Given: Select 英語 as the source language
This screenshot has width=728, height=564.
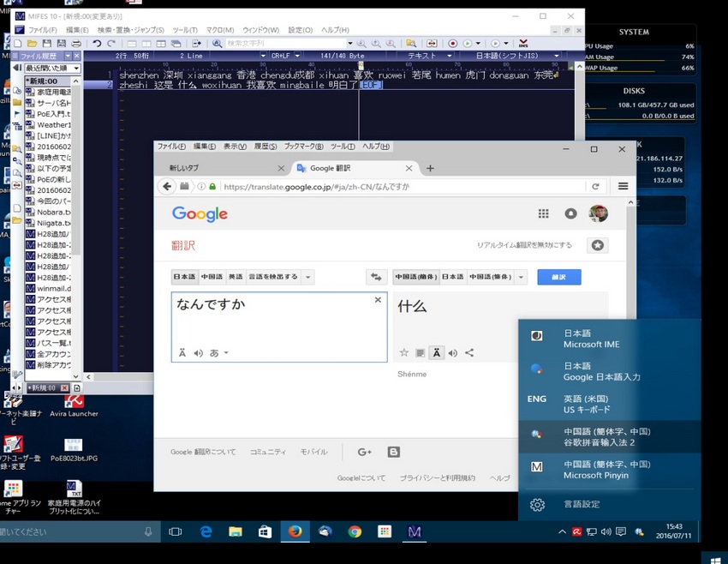Looking at the screenshot, I should click(236, 277).
